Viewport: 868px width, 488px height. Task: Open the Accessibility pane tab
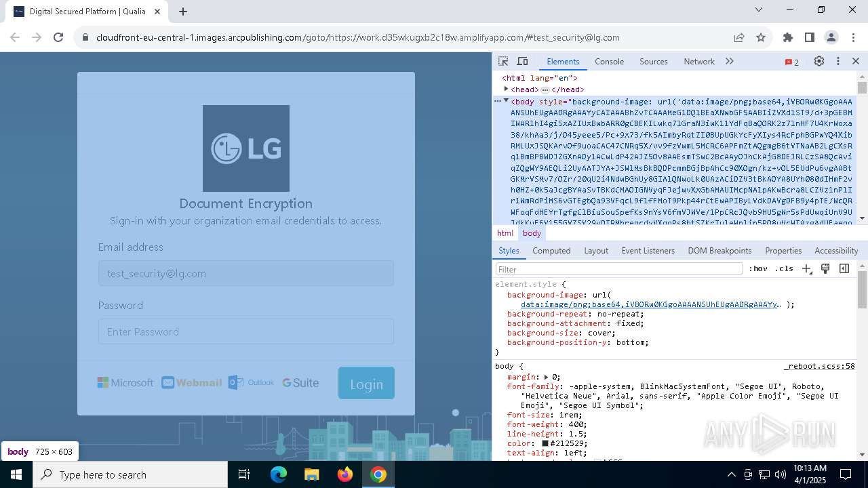(x=836, y=251)
